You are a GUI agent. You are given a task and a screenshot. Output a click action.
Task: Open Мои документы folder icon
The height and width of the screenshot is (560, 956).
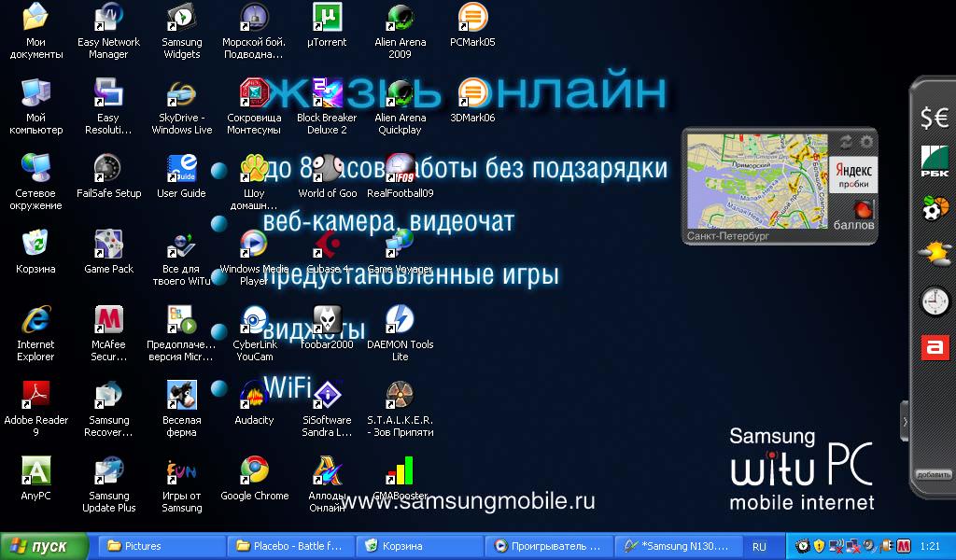pyautogui.click(x=35, y=17)
